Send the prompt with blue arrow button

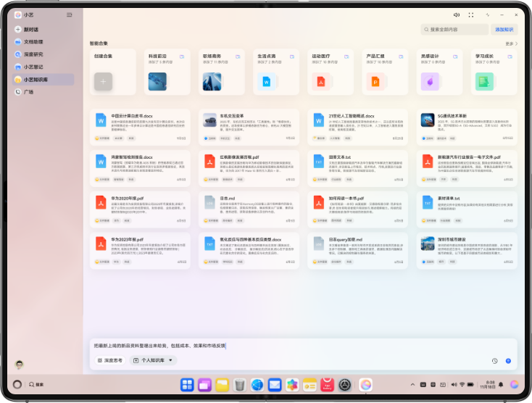pyautogui.click(x=508, y=361)
